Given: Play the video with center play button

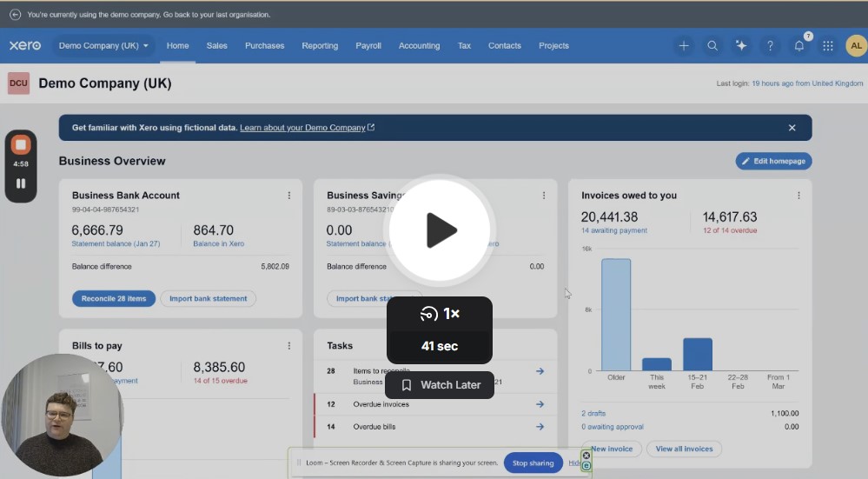Looking at the screenshot, I should point(440,230).
